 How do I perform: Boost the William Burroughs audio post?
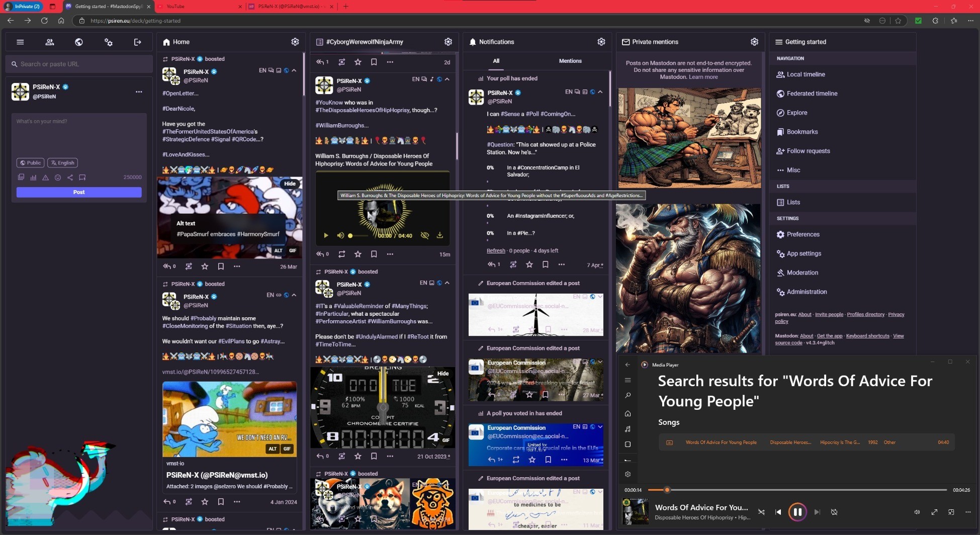tap(342, 254)
